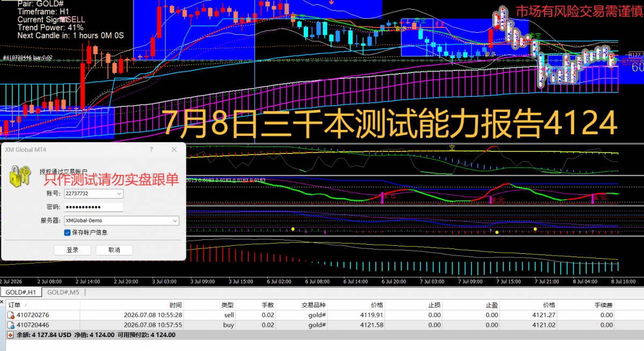The image size is (644, 351).
Task: Click the balance row summary icon
Action: point(10,334)
